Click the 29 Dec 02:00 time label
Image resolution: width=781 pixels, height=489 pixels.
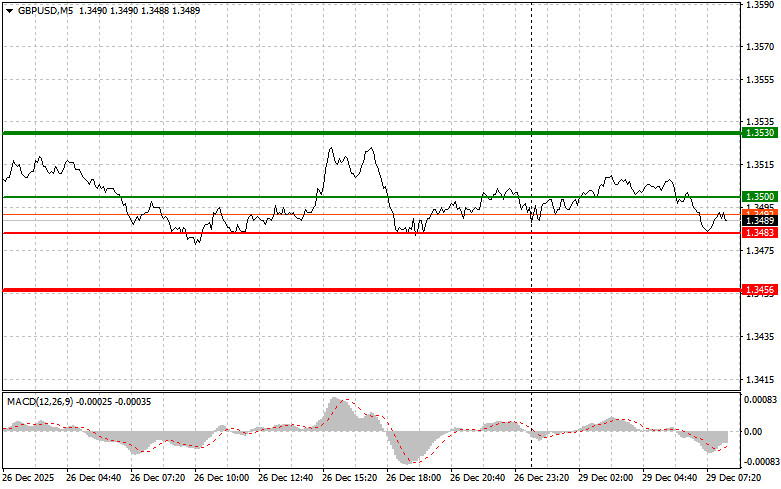pos(605,478)
